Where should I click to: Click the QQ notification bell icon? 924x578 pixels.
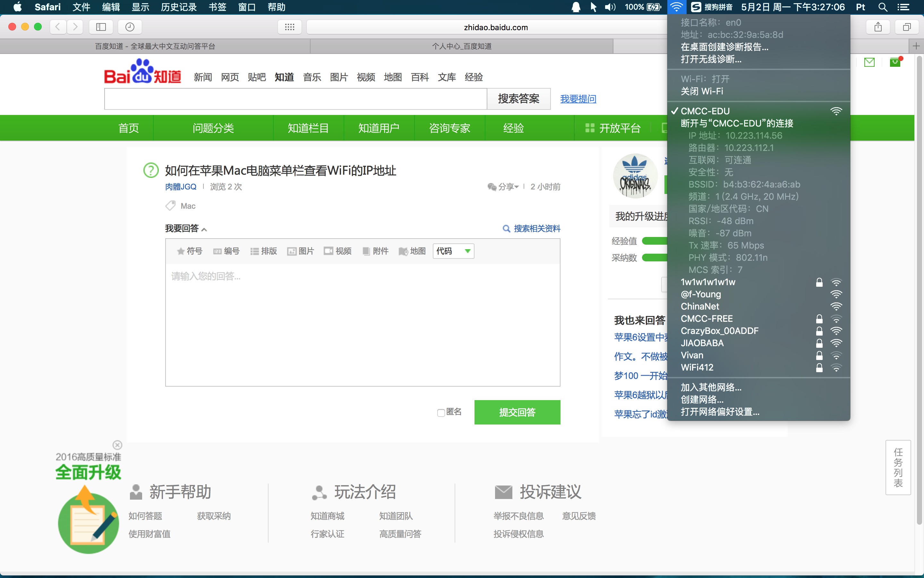(x=576, y=7)
